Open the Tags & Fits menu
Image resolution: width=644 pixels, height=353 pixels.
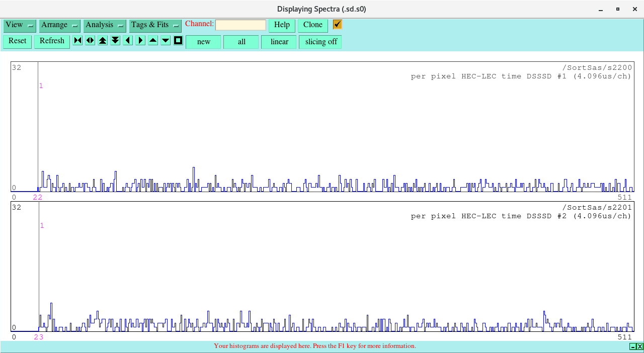pyautogui.click(x=155, y=25)
